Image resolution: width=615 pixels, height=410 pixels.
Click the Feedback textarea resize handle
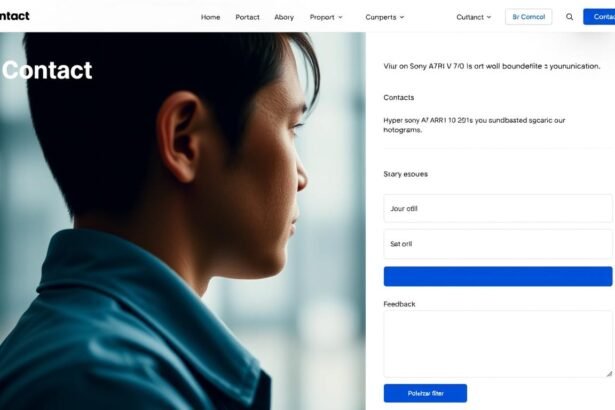coord(608,372)
